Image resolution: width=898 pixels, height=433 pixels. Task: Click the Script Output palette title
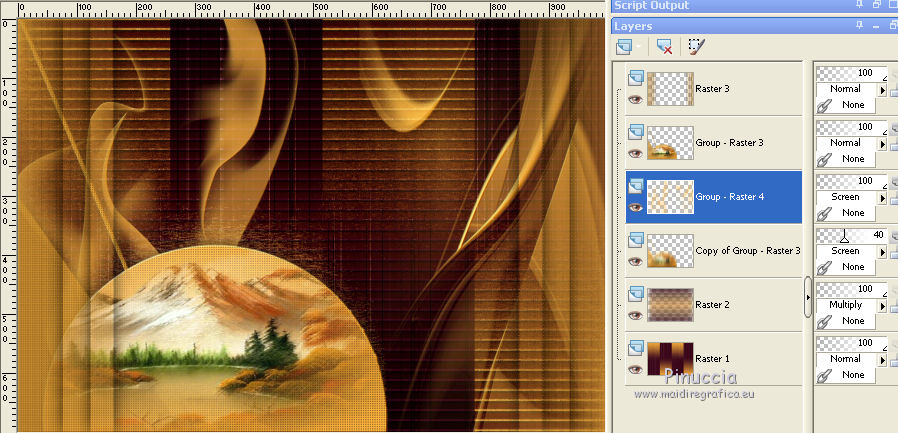(x=652, y=5)
